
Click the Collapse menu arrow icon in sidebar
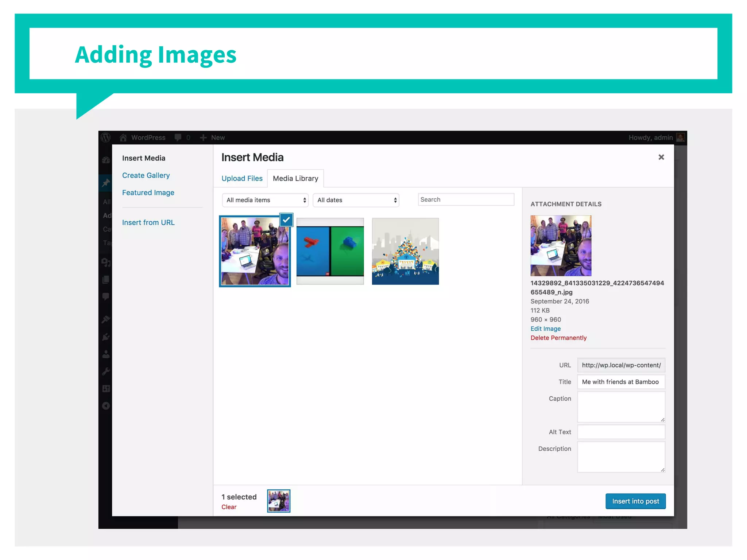click(106, 406)
